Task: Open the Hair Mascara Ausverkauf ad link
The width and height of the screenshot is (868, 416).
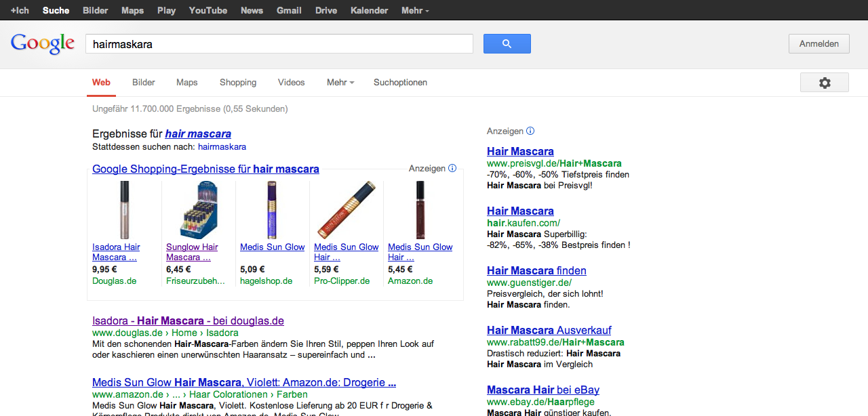Action: (549, 331)
